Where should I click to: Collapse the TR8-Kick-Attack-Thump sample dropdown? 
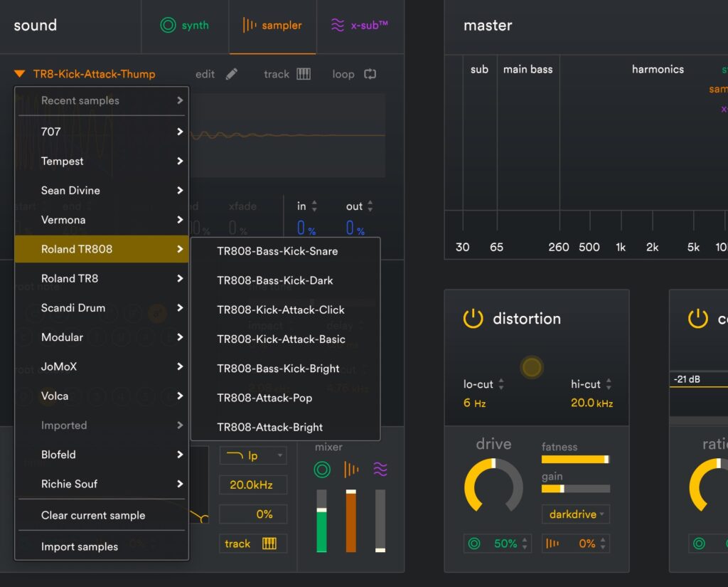pos(20,74)
